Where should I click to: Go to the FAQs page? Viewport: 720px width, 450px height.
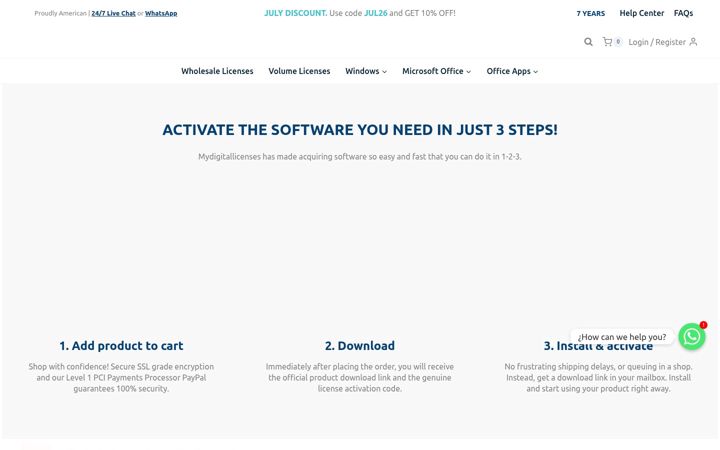[683, 13]
